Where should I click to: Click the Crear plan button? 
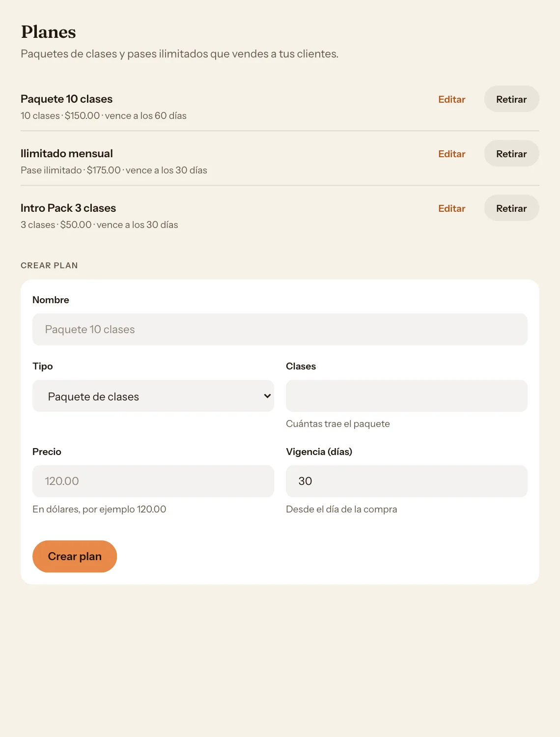[75, 556]
